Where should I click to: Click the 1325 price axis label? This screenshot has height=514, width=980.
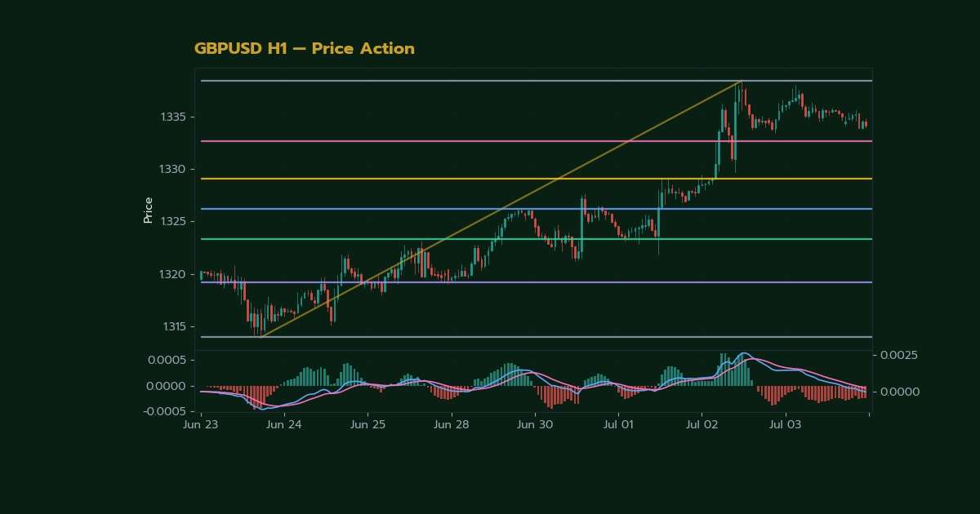pyautogui.click(x=175, y=222)
